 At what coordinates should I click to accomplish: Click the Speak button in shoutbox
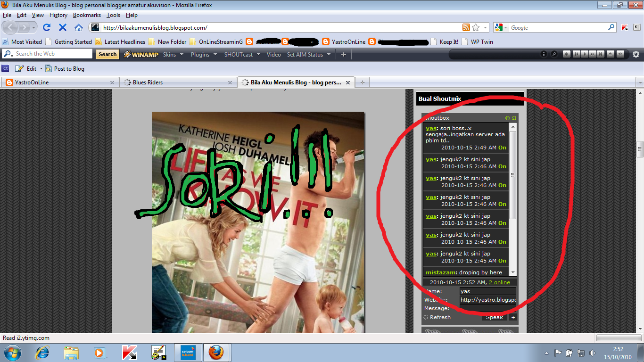pyautogui.click(x=495, y=317)
